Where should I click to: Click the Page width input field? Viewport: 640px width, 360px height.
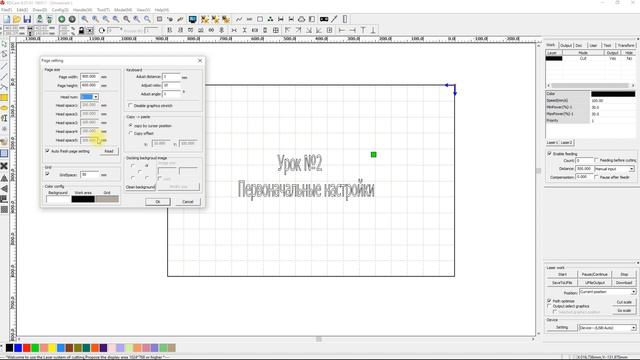(x=90, y=76)
